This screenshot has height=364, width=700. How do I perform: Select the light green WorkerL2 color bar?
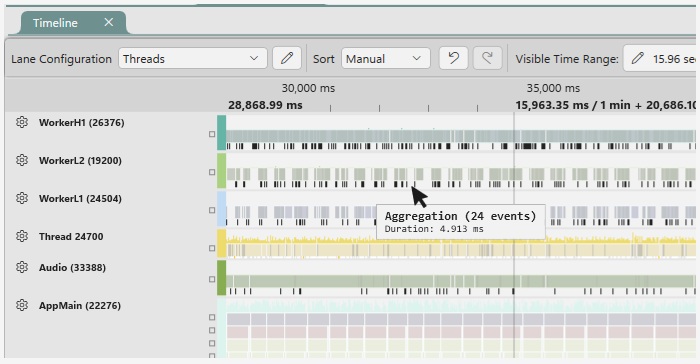[x=221, y=171]
